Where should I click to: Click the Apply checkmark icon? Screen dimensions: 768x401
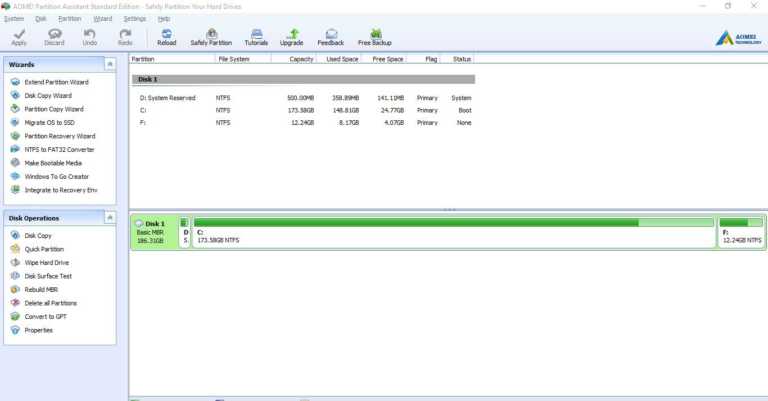(19, 34)
